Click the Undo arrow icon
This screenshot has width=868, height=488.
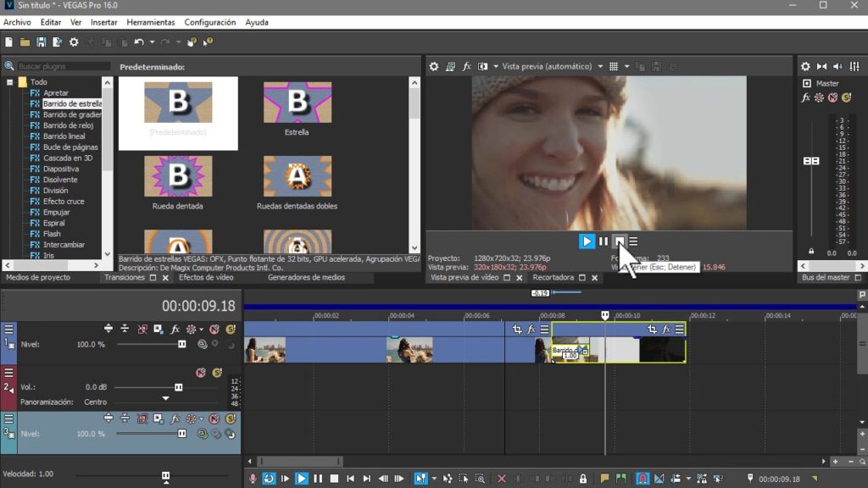(x=139, y=42)
